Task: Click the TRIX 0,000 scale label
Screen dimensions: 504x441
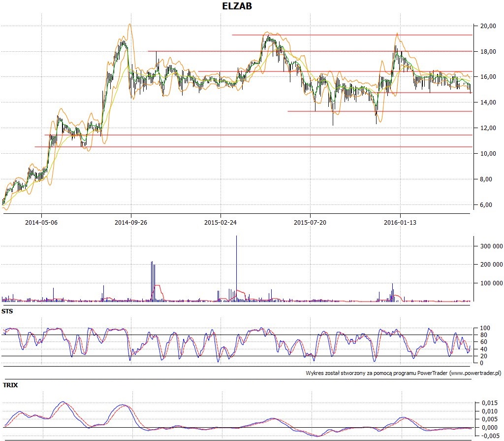Action: pyautogui.click(x=490, y=428)
